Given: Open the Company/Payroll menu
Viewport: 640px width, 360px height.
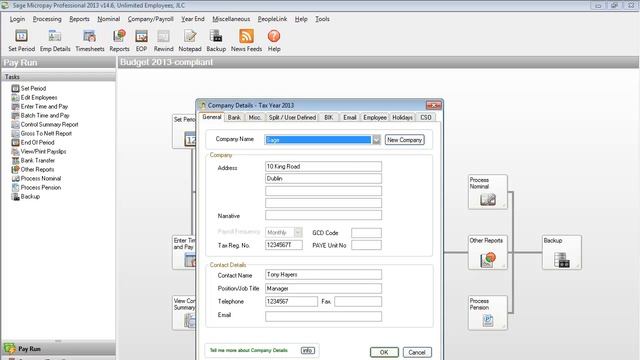Looking at the screenshot, I should click(151, 19).
